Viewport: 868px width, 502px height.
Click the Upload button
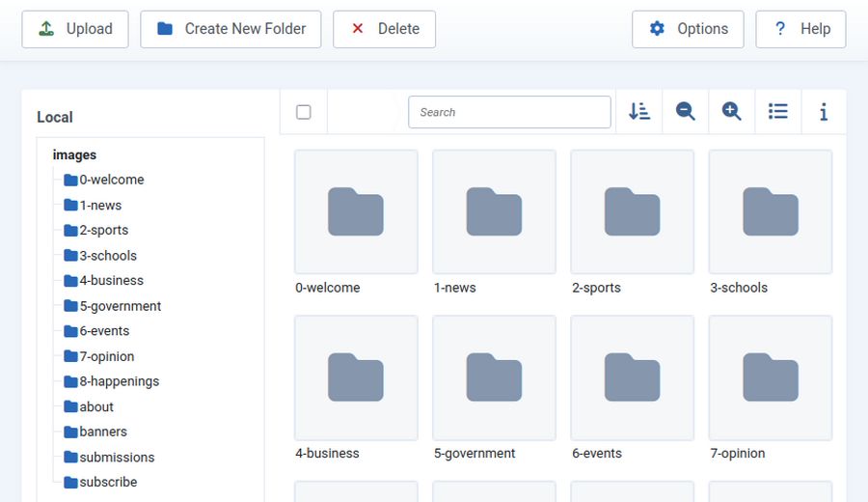(75, 29)
